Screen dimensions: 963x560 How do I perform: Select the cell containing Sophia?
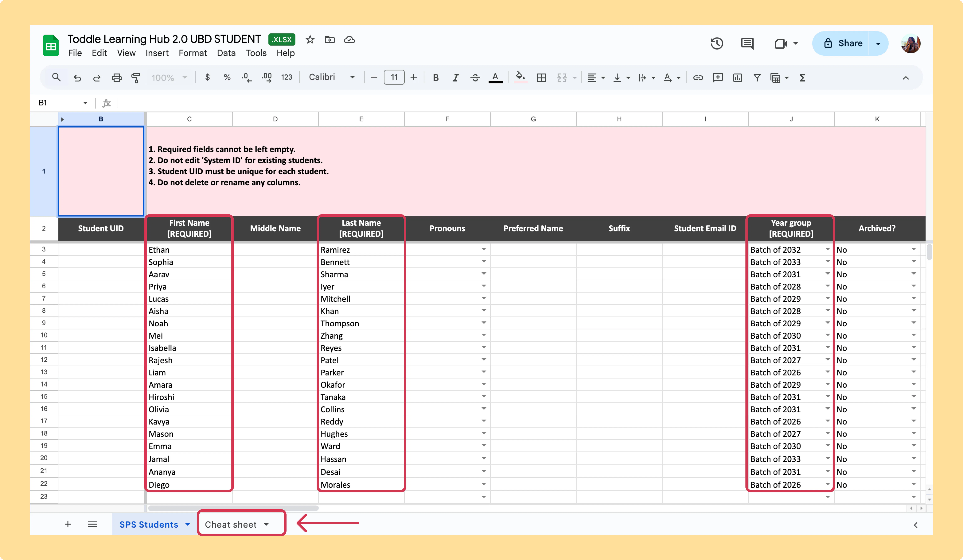(x=189, y=262)
